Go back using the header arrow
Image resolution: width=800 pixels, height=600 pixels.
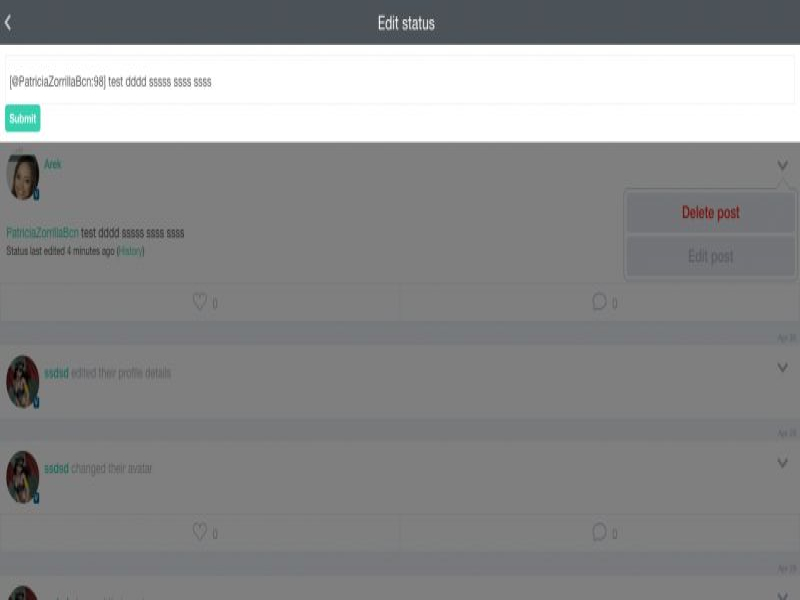coord(8,22)
